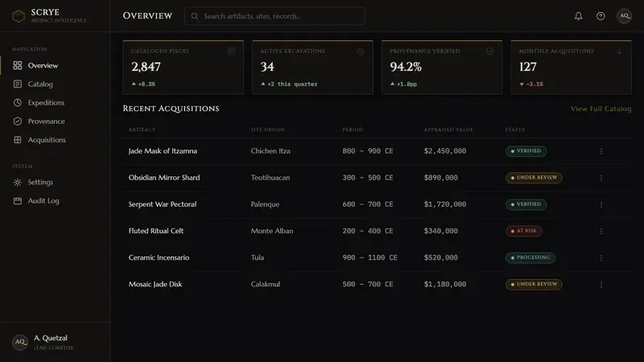Click the Audit Log calendar icon
The height and width of the screenshot is (362, 644).
pos(17,200)
